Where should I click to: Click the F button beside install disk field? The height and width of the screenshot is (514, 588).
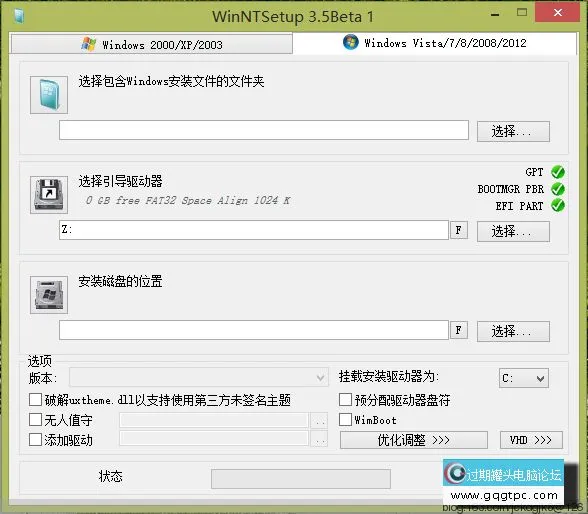click(459, 330)
